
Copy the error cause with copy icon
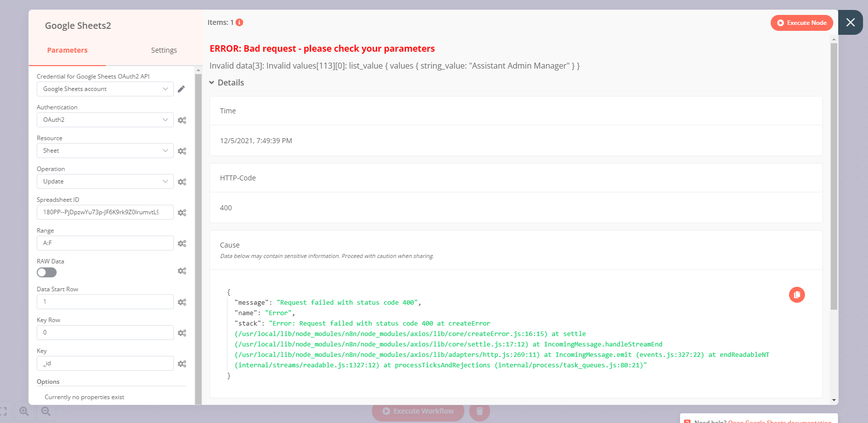point(796,295)
